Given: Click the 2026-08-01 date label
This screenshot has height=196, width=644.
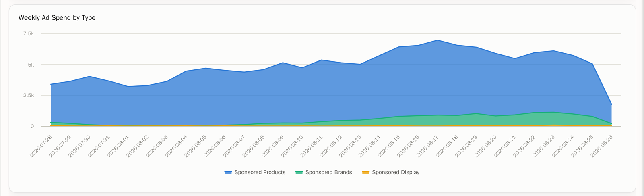Looking at the screenshot, I should click(118, 146).
